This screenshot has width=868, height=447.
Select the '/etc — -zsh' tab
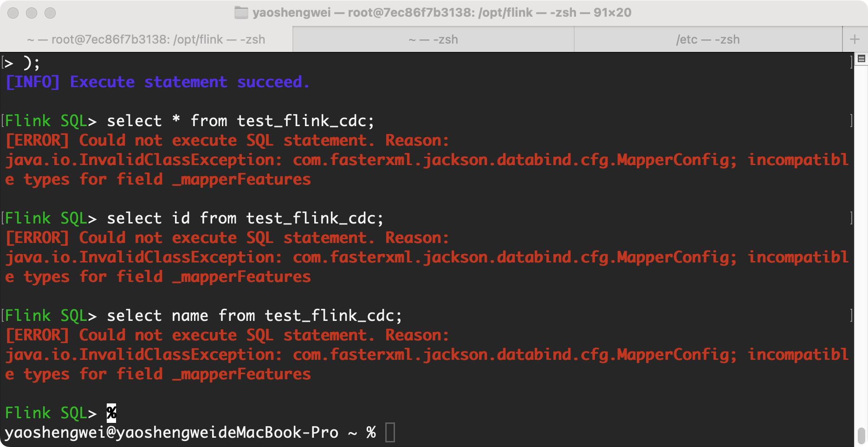click(708, 39)
